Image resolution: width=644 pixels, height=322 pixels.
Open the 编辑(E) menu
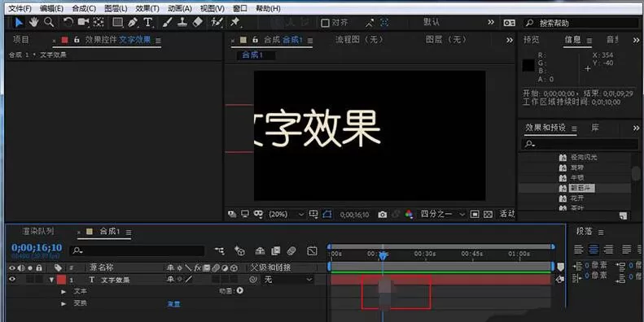pos(52,8)
